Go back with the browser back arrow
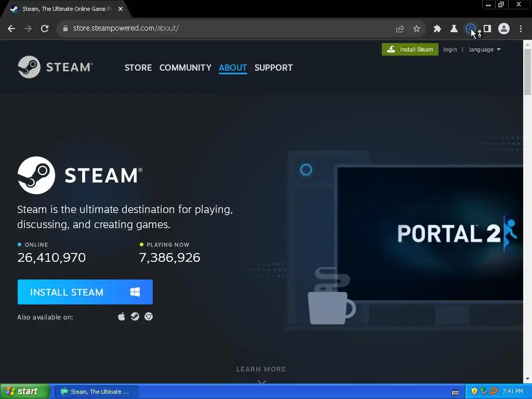This screenshot has width=532, height=399. (11, 29)
